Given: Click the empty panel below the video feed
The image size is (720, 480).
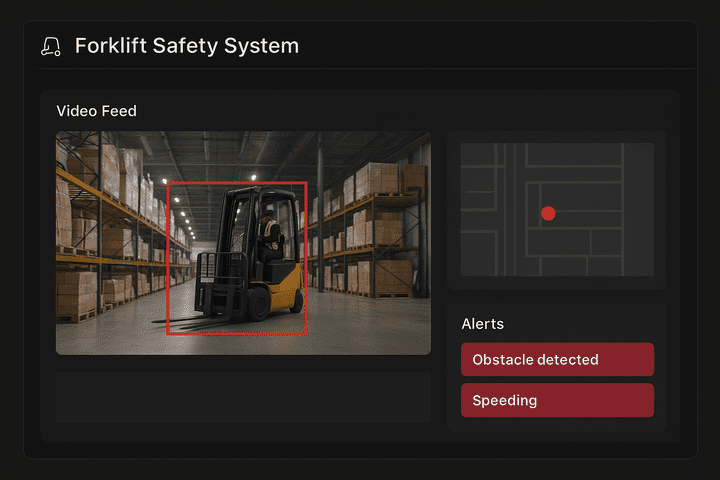Looking at the screenshot, I should 243,397.
